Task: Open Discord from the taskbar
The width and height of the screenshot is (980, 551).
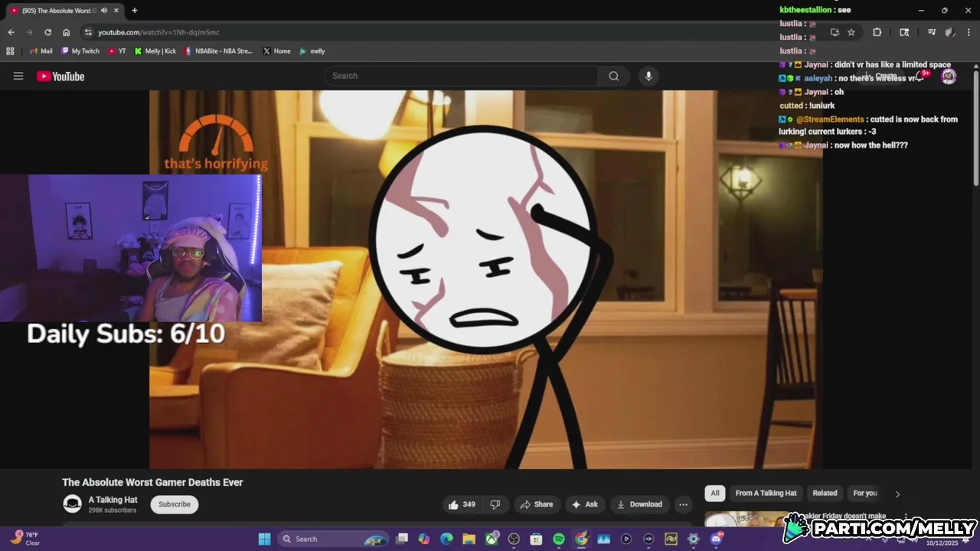Action: pos(717,539)
